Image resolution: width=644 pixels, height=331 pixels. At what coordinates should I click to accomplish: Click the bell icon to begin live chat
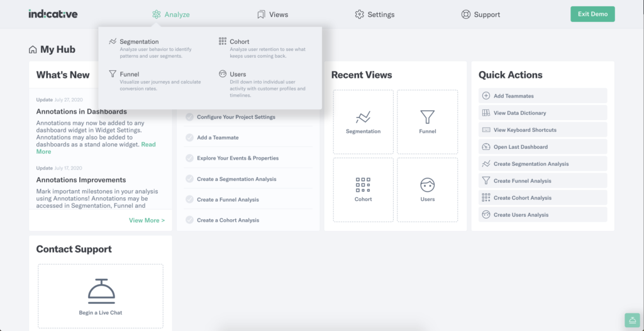coord(101,291)
